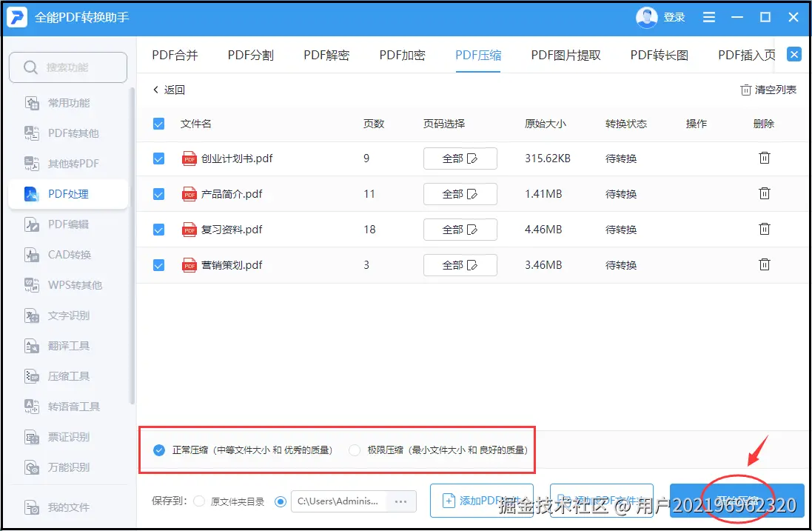The width and height of the screenshot is (812, 531).
Task: Choose the 原文件夹目录 save option
Action: click(199, 501)
